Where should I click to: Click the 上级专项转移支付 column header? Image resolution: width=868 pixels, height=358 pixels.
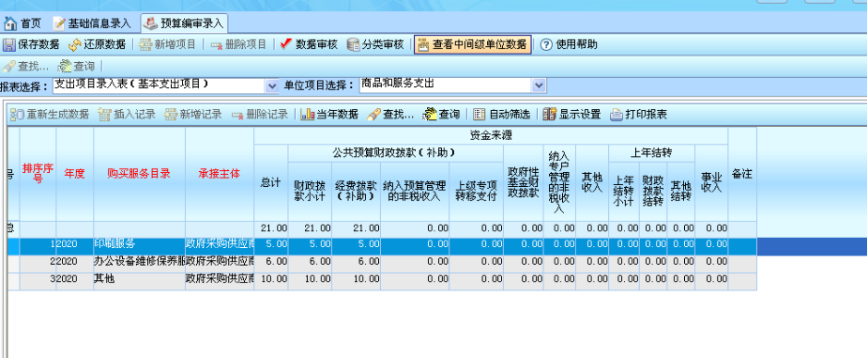click(x=476, y=191)
